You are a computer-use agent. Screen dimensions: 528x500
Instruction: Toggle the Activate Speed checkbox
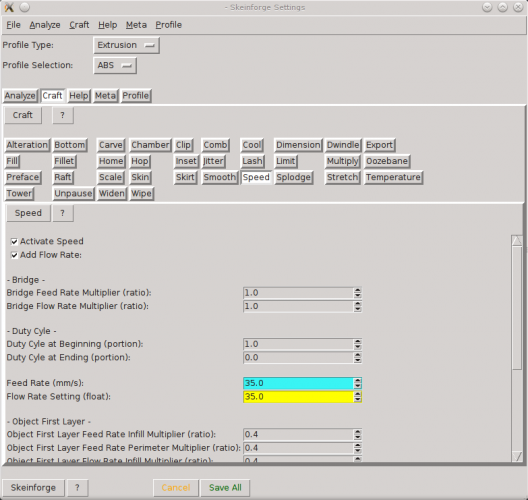point(14,242)
